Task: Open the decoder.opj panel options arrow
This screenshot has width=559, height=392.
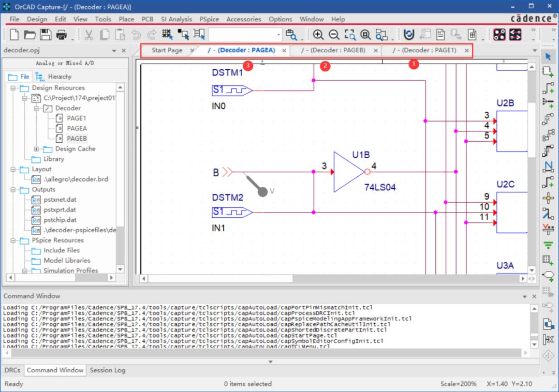Action: point(114,51)
